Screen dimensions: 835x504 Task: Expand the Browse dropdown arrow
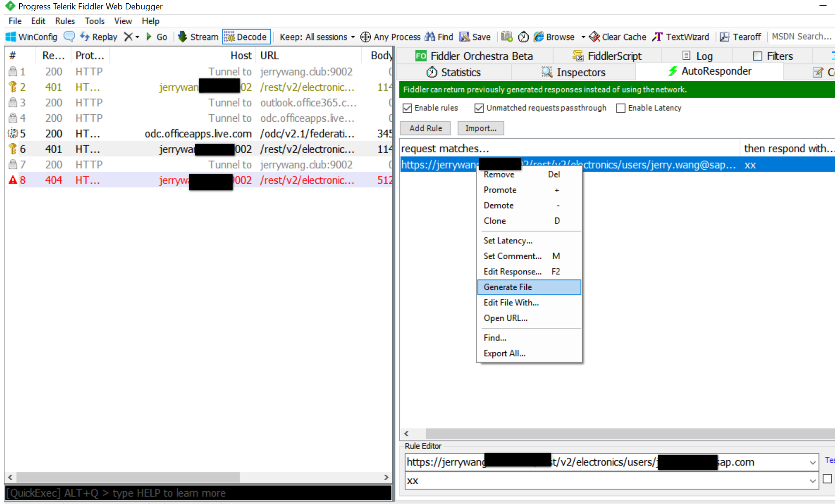coord(583,37)
